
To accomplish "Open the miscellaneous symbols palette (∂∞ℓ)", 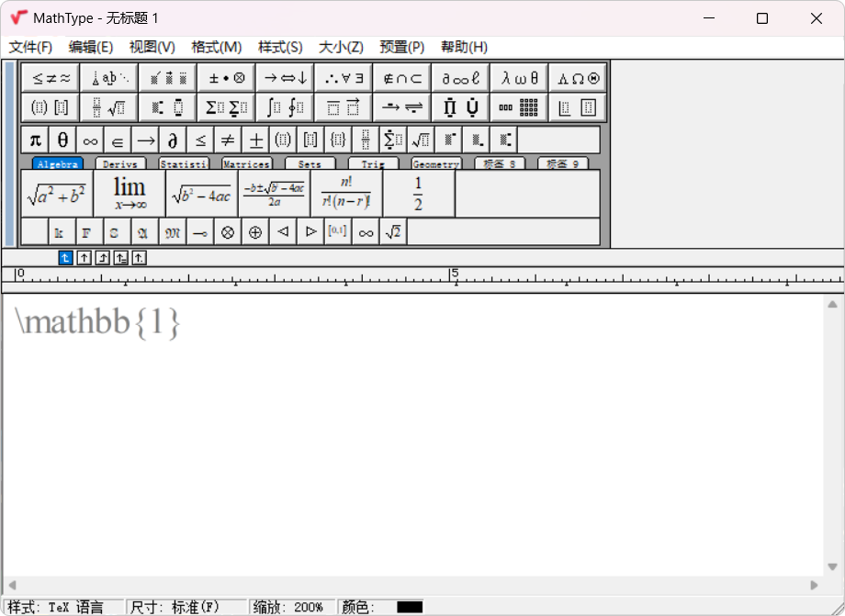I will click(x=461, y=78).
